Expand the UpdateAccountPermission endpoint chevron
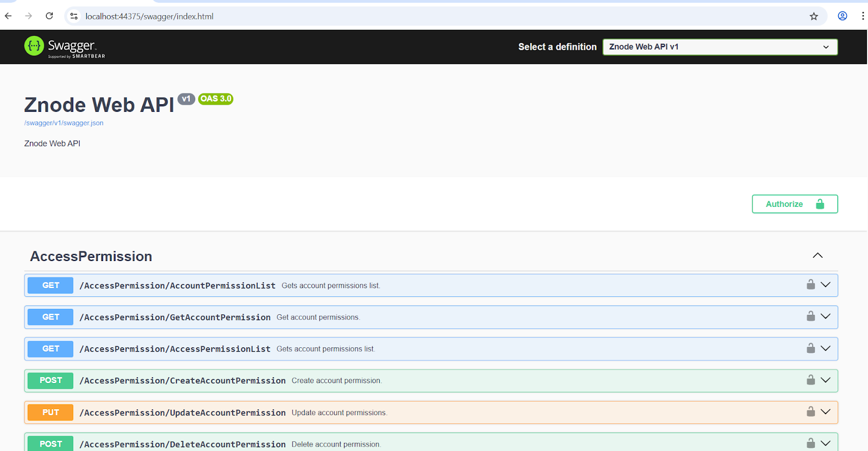The image size is (868, 451). [x=826, y=411]
